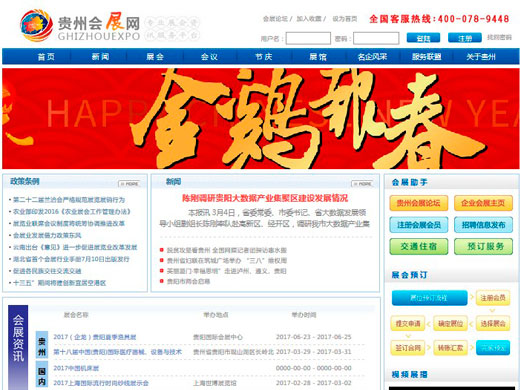Open the 展馆 navigation item
Screen dimensions: 520x390
318,57
